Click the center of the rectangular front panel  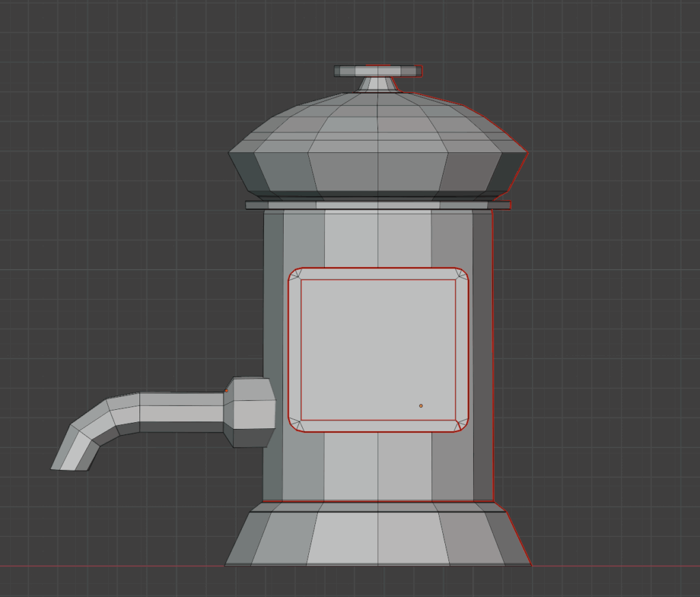[378, 350]
